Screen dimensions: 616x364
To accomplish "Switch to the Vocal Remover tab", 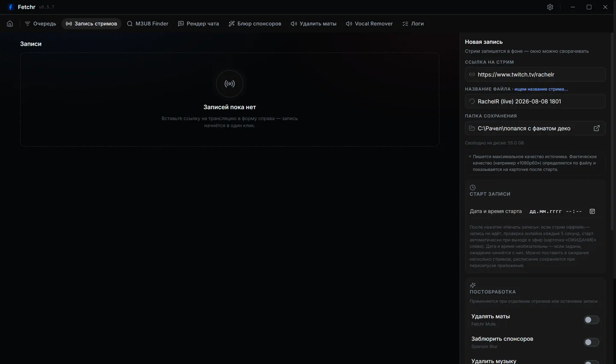I will click(369, 23).
